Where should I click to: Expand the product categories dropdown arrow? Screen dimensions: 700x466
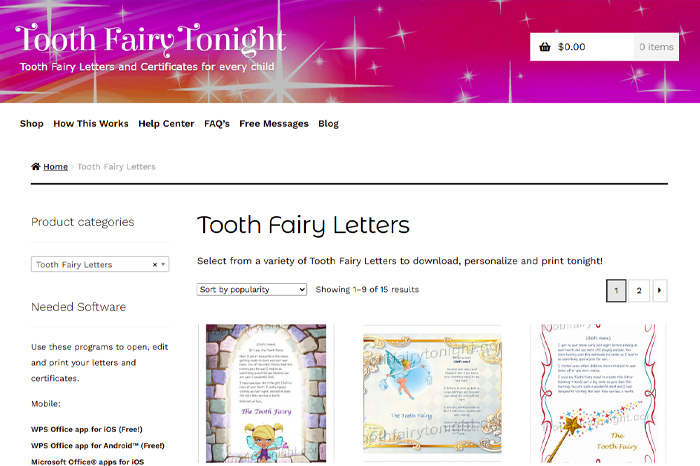click(x=163, y=264)
